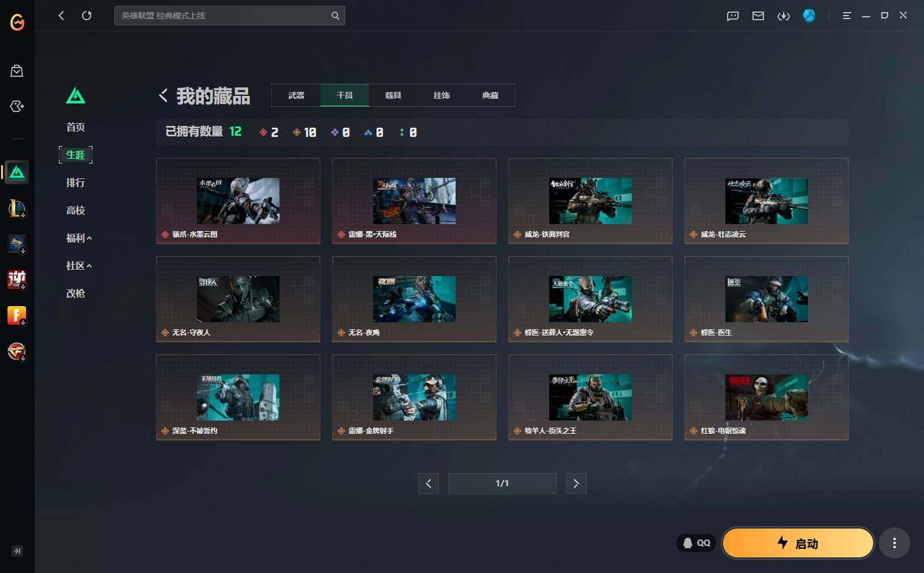Collapse the 社区 menu section
This screenshot has height=573, width=924.
79,266
